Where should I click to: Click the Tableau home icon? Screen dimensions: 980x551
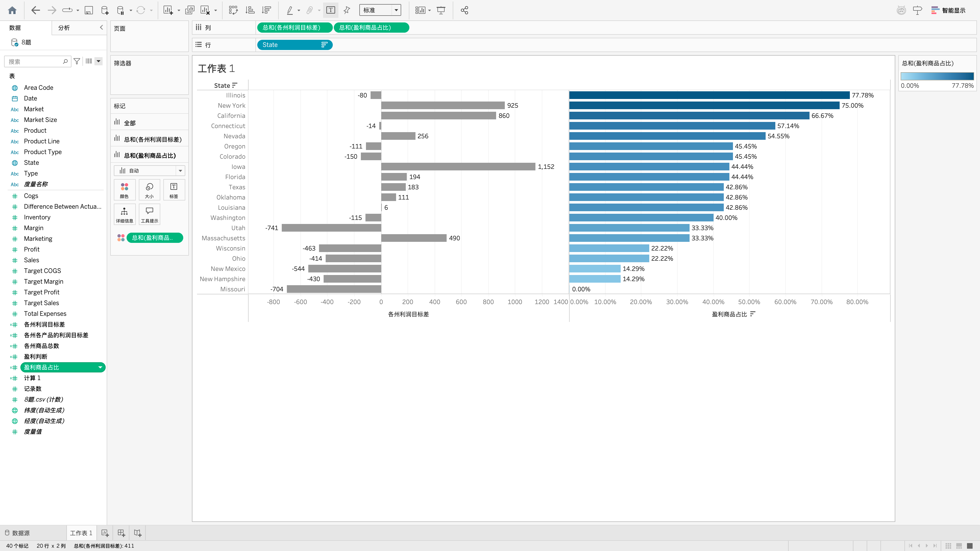[12, 10]
